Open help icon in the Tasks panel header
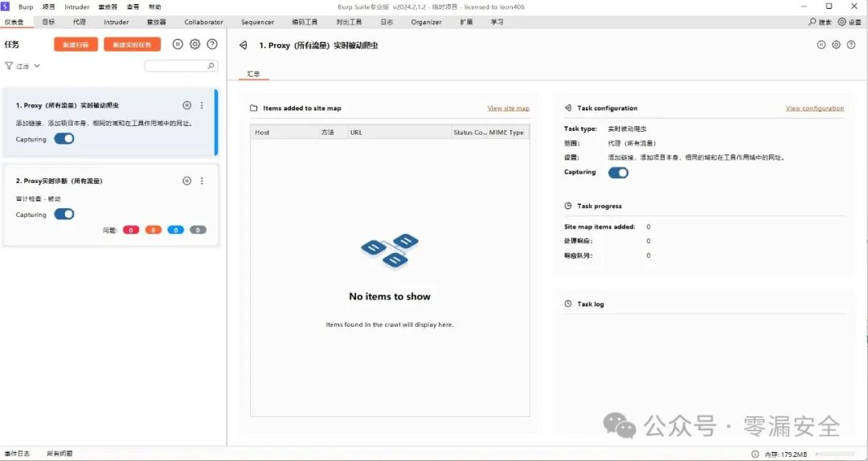The image size is (868, 461). pyautogui.click(x=212, y=44)
